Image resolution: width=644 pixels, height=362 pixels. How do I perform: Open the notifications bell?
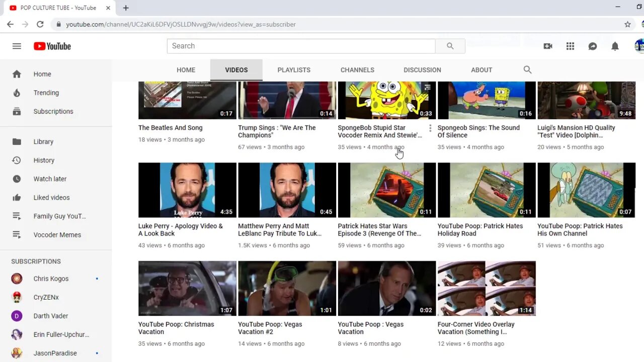click(615, 46)
